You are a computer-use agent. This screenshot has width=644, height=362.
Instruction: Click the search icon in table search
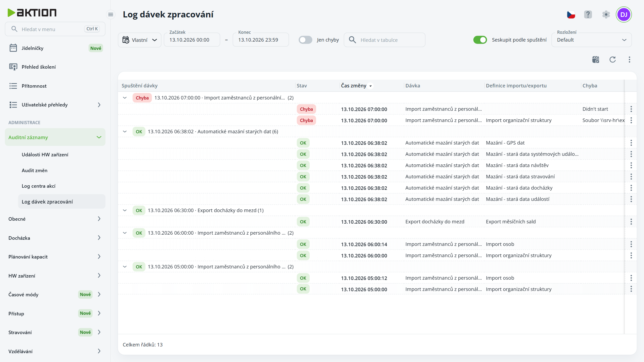tap(352, 40)
